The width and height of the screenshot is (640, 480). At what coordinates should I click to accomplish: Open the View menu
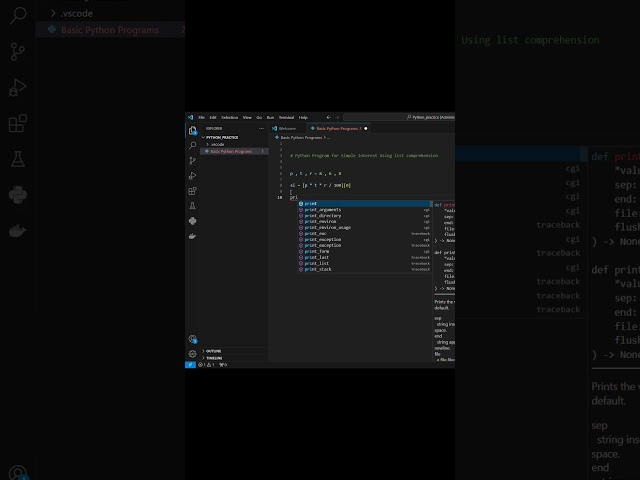tap(247, 118)
